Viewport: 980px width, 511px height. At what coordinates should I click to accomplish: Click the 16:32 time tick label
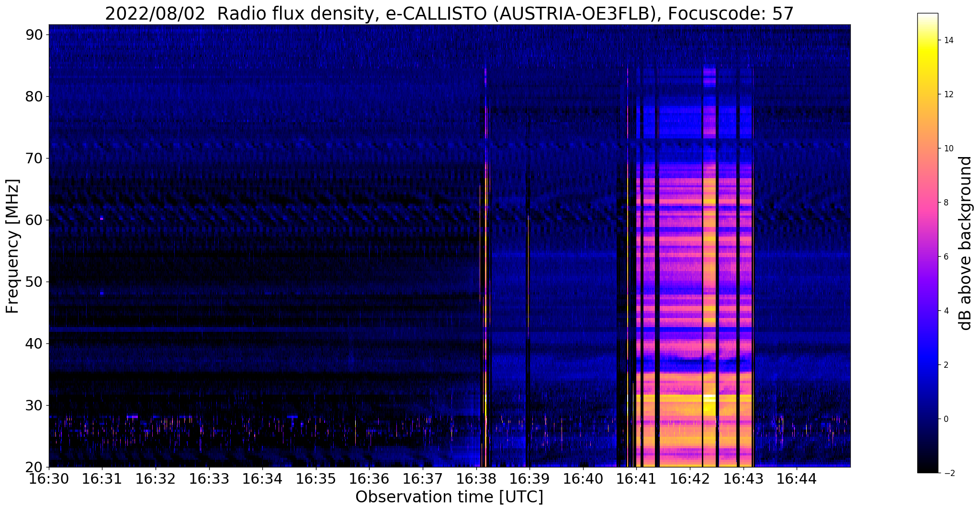156,478
